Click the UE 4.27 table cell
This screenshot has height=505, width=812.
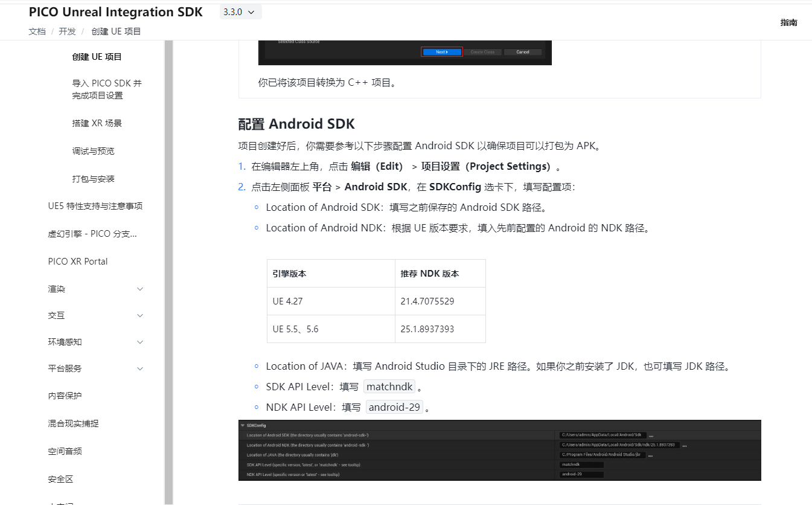pos(331,301)
